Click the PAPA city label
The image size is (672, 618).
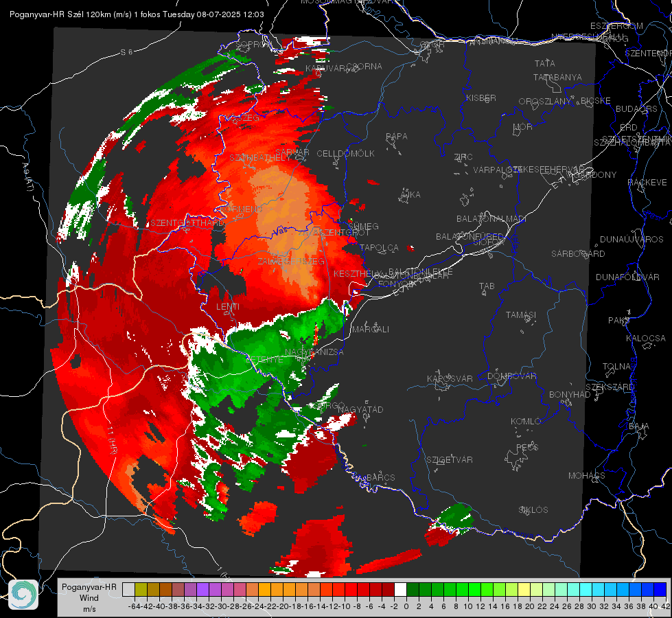pos(397,136)
